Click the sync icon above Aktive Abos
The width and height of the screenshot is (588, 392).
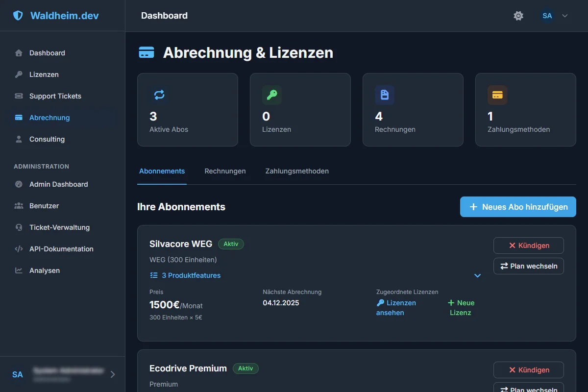pos(159,95)
